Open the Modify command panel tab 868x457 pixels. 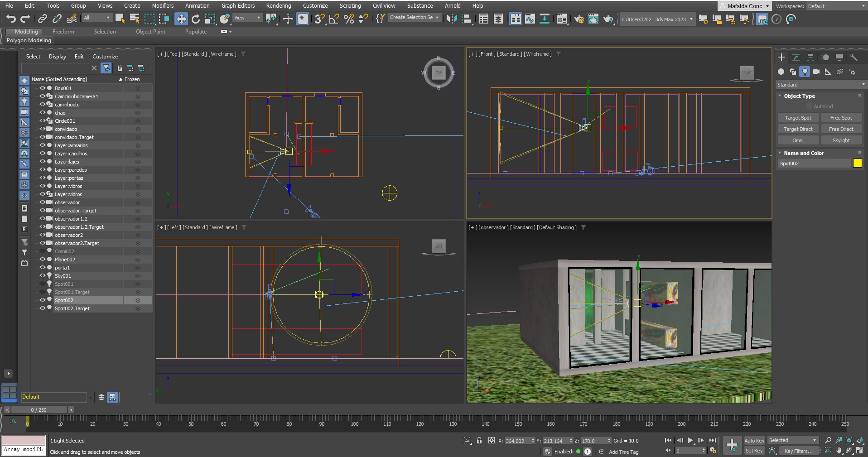(796, 58)
